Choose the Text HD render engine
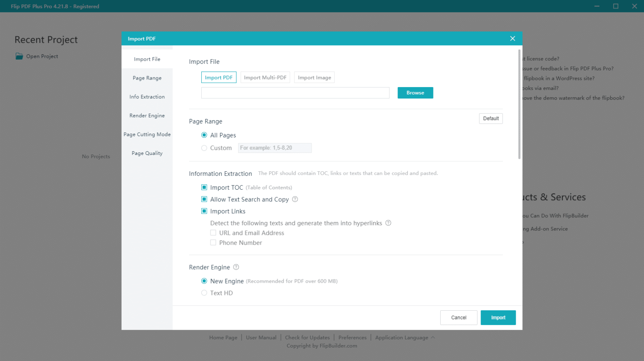The image size is (644, 361). 204,293
